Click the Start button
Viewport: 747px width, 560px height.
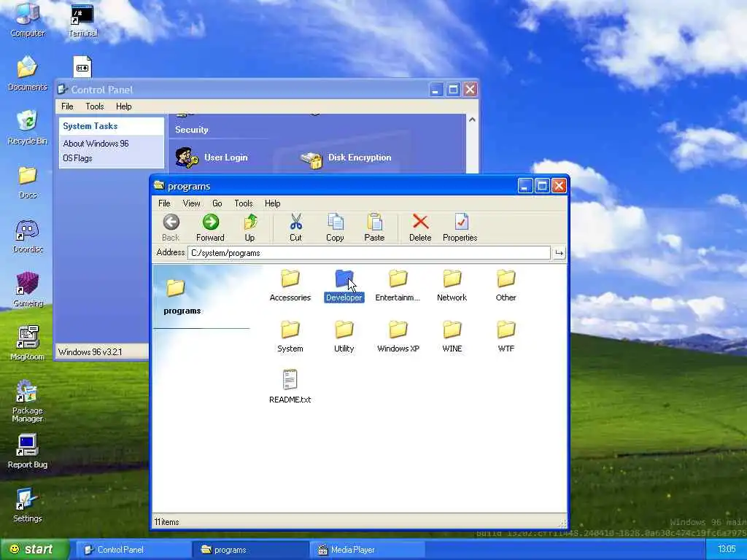(x=34, y=549)
